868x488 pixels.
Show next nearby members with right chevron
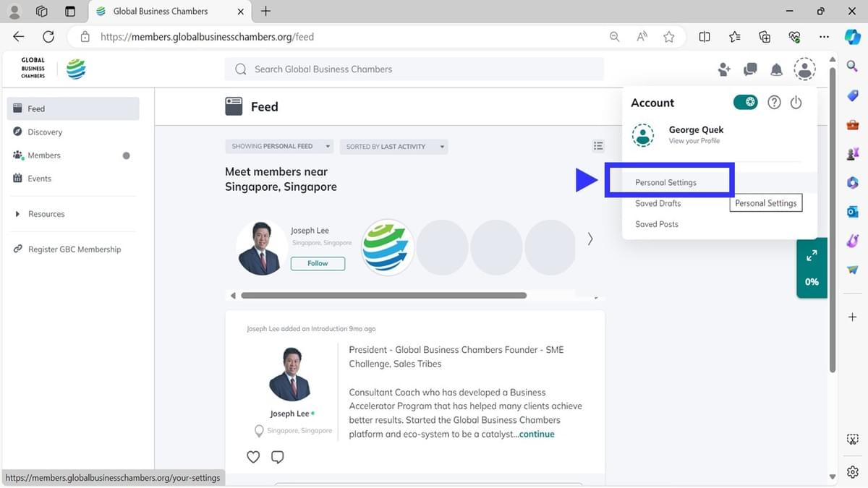coord(590,239)
